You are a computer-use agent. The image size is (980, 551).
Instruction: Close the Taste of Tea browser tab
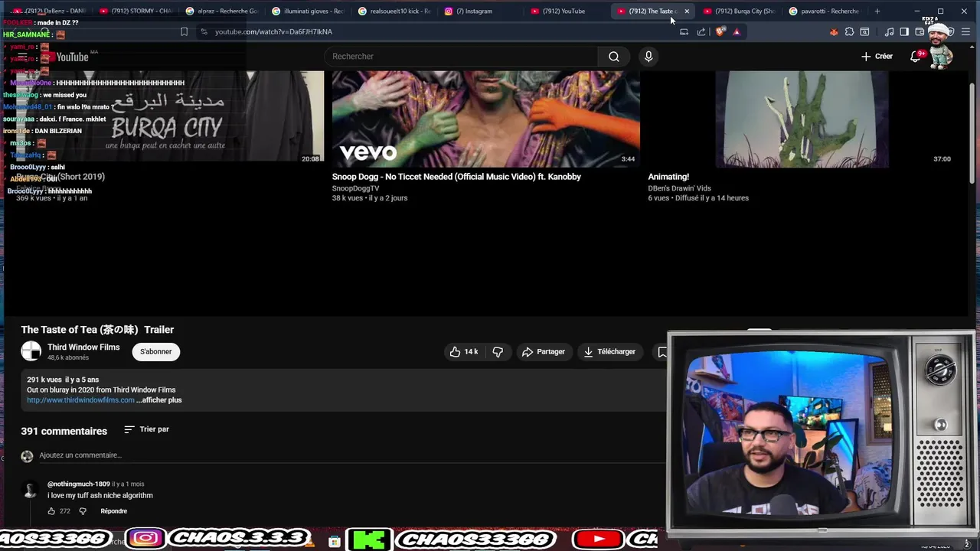[687, 11]
